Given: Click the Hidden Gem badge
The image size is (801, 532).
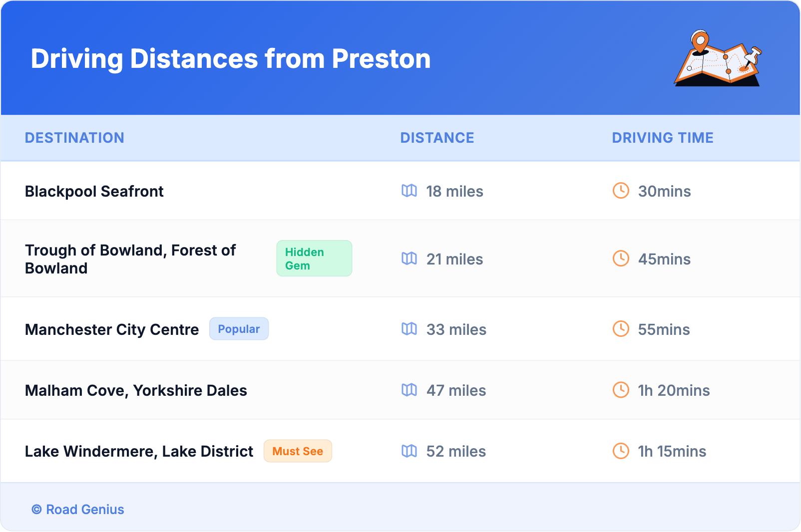Looking at the screenshot, I should pyautogui.click(x=314, y=259).
